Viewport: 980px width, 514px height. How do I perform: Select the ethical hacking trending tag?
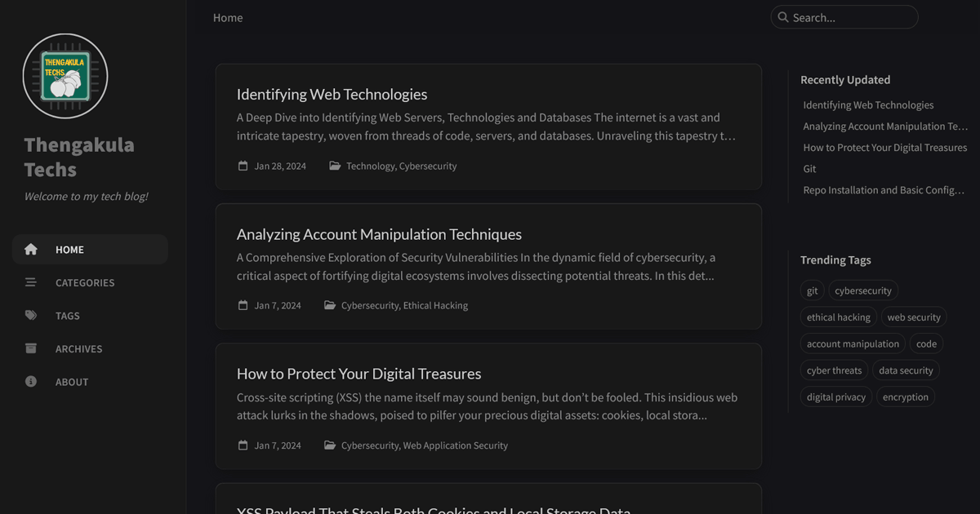[x=838, y=317]
